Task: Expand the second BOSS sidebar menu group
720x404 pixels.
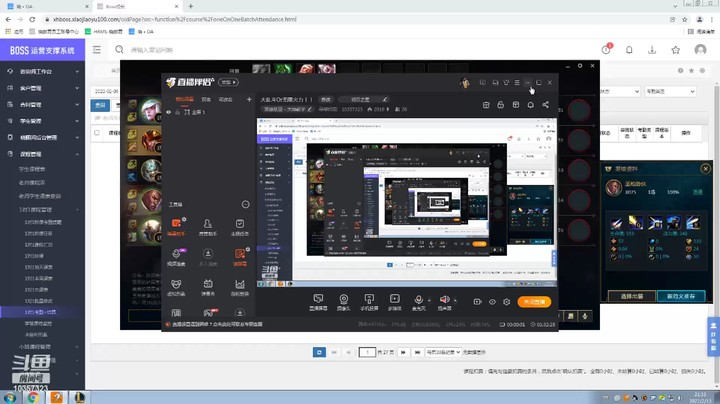Action: tap(42, 88)
